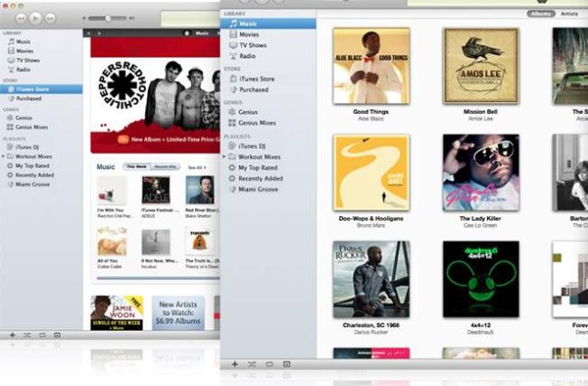Open ADELE iTunes Festival album in store
The width and height of the screenshot is (588, 386).
point(156,190)
